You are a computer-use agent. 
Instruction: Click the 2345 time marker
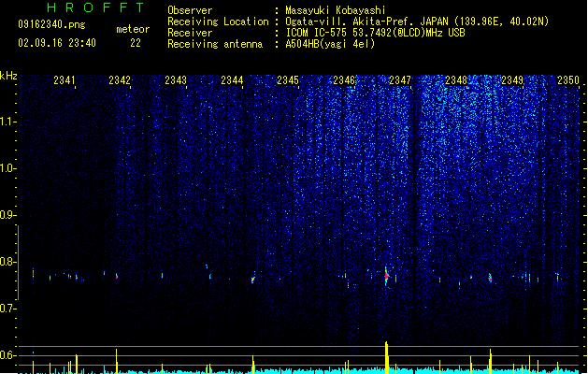tap(288, 80)
